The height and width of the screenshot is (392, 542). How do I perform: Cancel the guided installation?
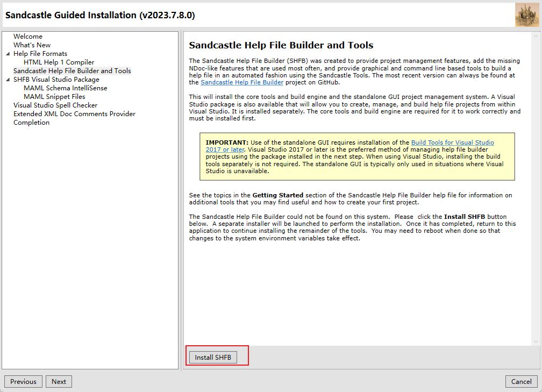click(521, 382)
